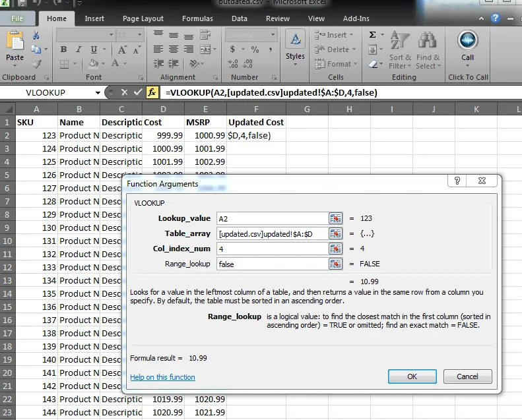Screen dimensions: 522x420
Task: Collapse dialog using Lookup_value range selector icon
Action: 335,218
